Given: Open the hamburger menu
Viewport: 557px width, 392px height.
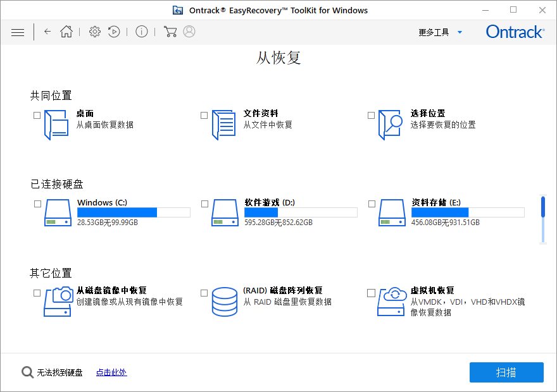Looking at the screenshot, I should (x=18, y=32).
